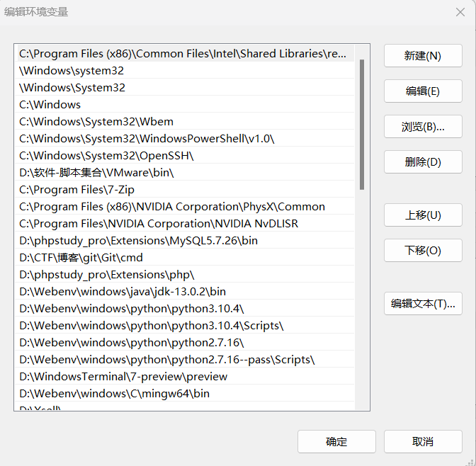Click the 新建(N) button
This screenshot has height=466, width=476.
[x=423, y=56]
